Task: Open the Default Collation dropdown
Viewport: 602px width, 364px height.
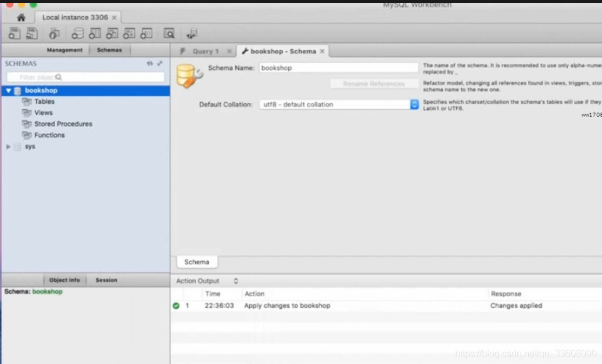Action: pyautogui.click(x=414, y=104)
